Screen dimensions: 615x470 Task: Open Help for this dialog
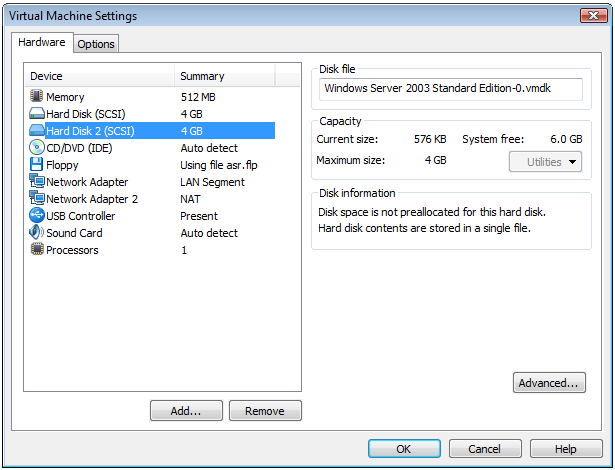click(566, 448)
